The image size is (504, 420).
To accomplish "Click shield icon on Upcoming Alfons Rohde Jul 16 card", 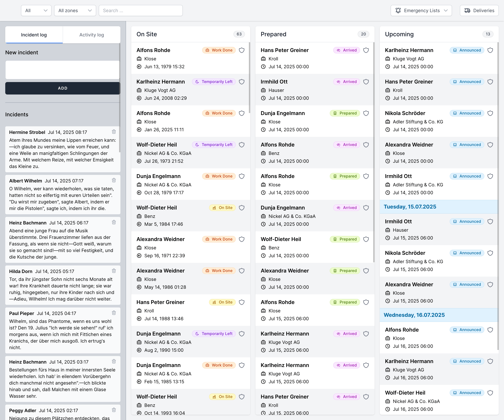I will click(x=490, y=330).
